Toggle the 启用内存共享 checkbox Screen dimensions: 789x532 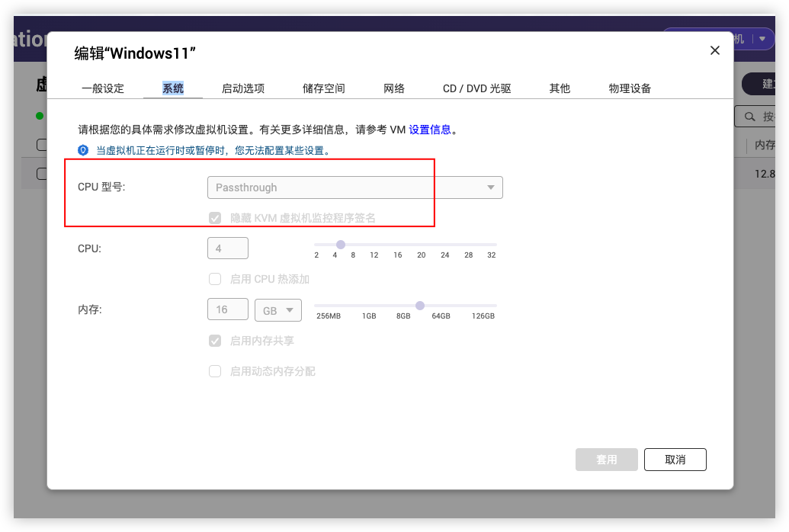[x=215, y=341]
